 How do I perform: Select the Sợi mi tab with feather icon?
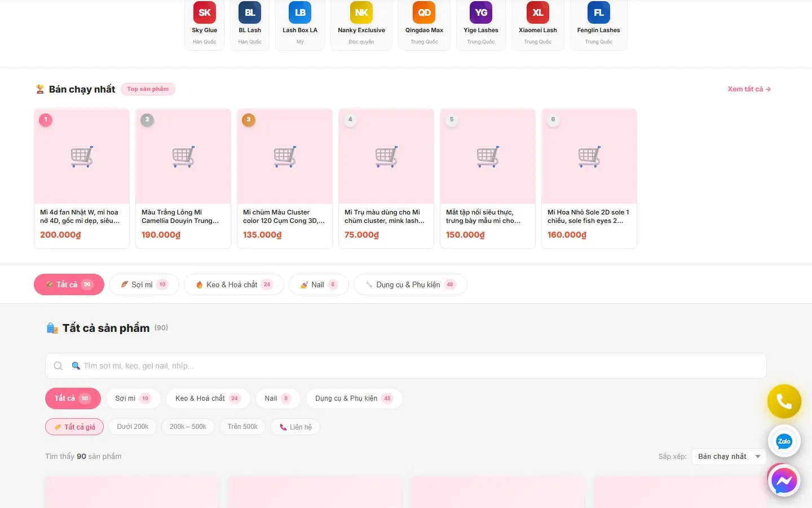pos(144,284)
